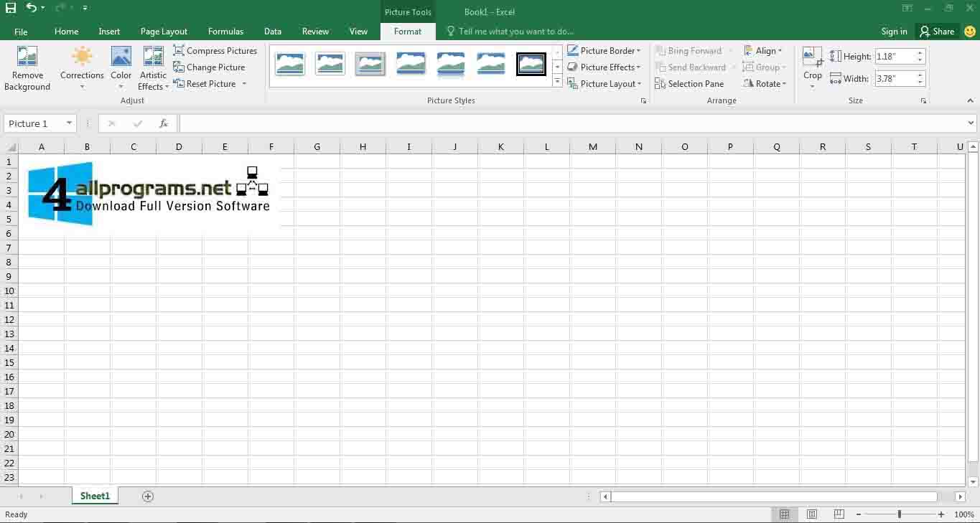
Task: Open the Rotate dropdown
Action: [765, 84]
